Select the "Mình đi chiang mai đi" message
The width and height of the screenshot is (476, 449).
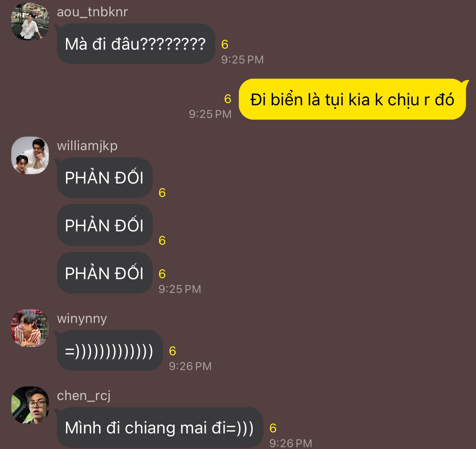pos(160,427)
